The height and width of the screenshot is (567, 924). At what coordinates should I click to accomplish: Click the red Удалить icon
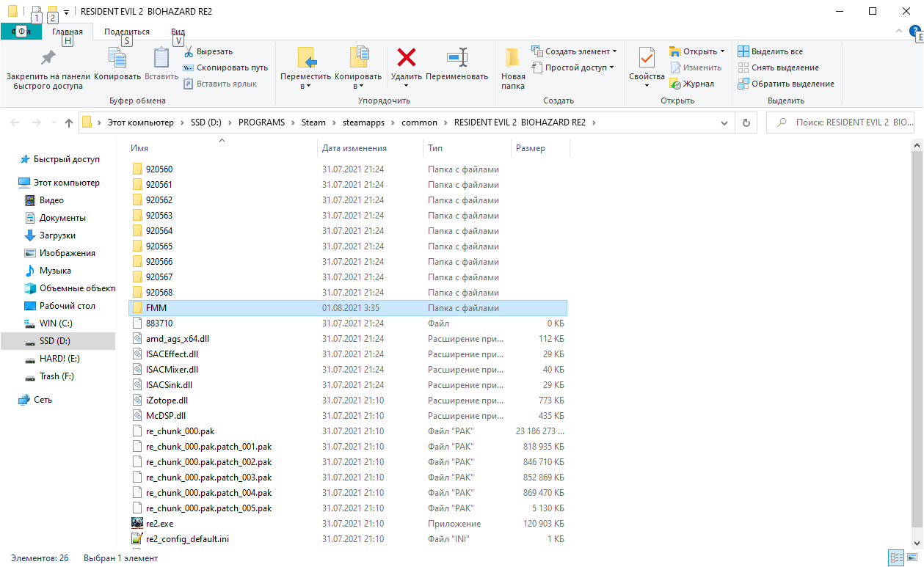coord(406,57)
